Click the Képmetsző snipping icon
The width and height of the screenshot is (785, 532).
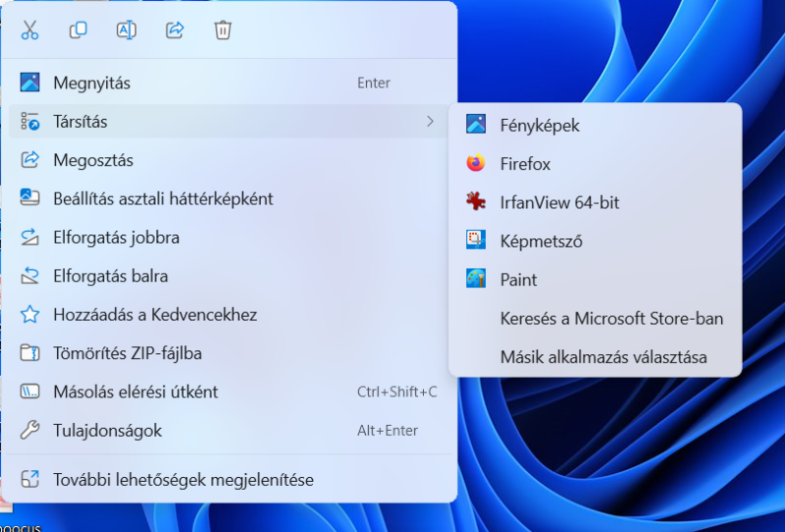[476, 239]
